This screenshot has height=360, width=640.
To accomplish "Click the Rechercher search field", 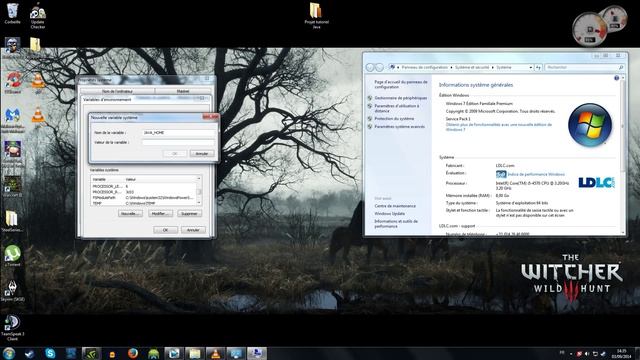I will tap(584, 67).
